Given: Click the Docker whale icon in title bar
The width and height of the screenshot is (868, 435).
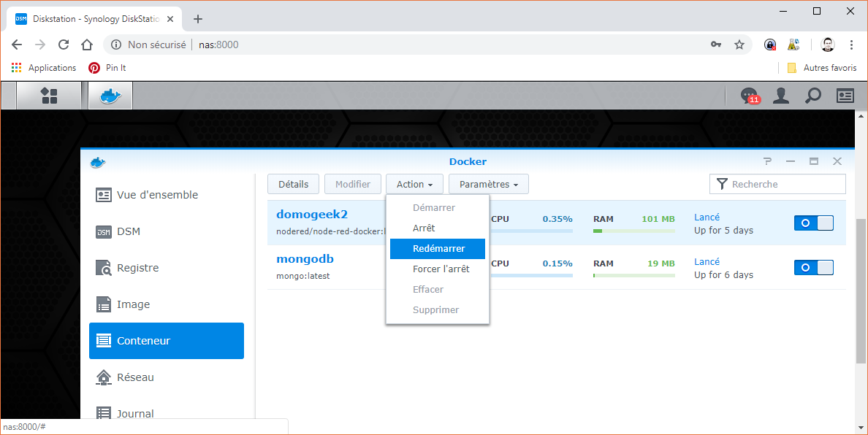Looking at the screenshot, I should (98, 162).
